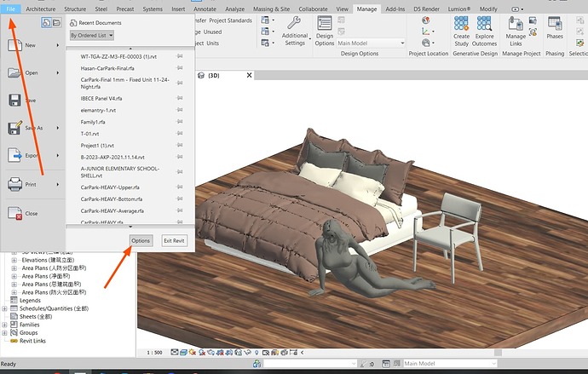Click the Exit Revit button
The width and height of the screenshot is (588, 374).
(174, 240)
